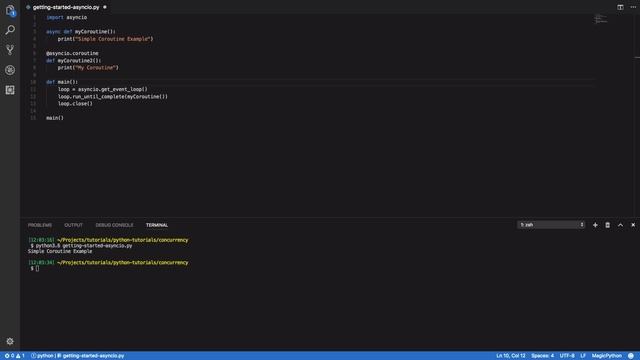Image resolution: width=640 pixels, height=360 pixels.
Task: Click the unsaved dot on the editor tab
Action: (105, 7)
